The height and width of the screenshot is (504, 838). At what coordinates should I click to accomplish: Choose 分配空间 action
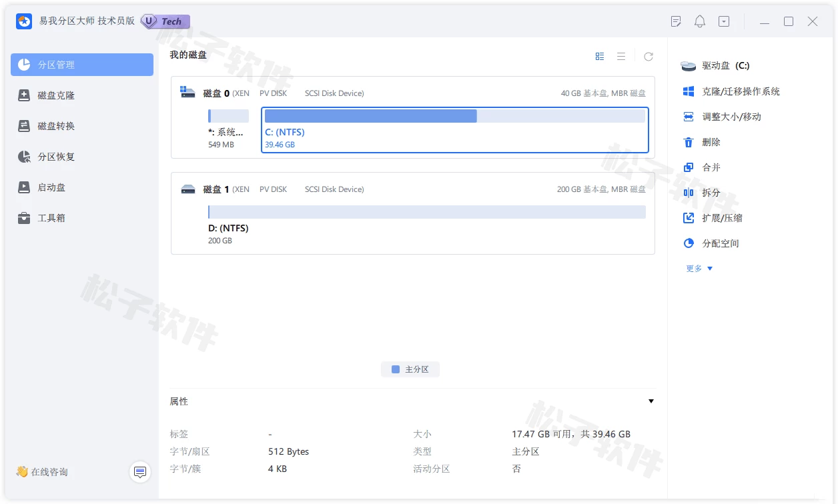tap(721, 243)
